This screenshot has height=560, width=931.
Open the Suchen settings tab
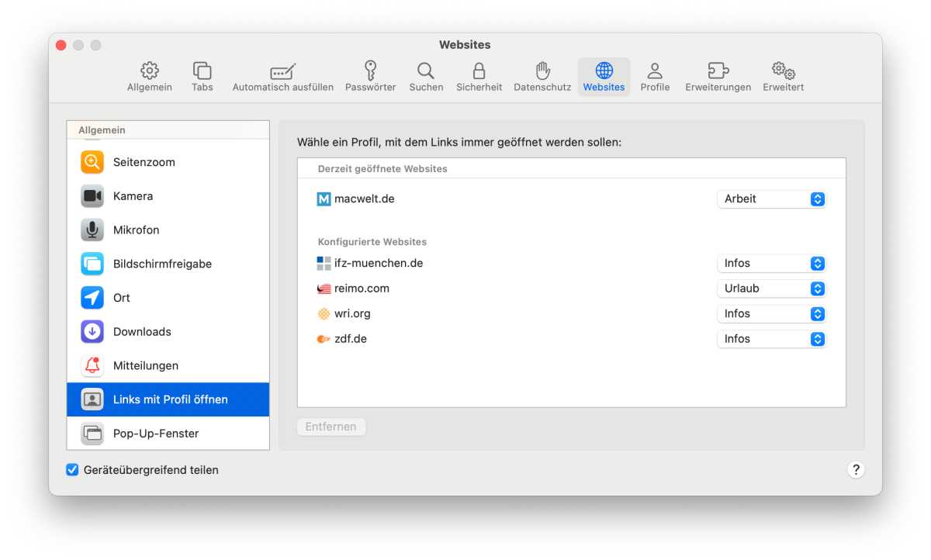tap(426, 77)
